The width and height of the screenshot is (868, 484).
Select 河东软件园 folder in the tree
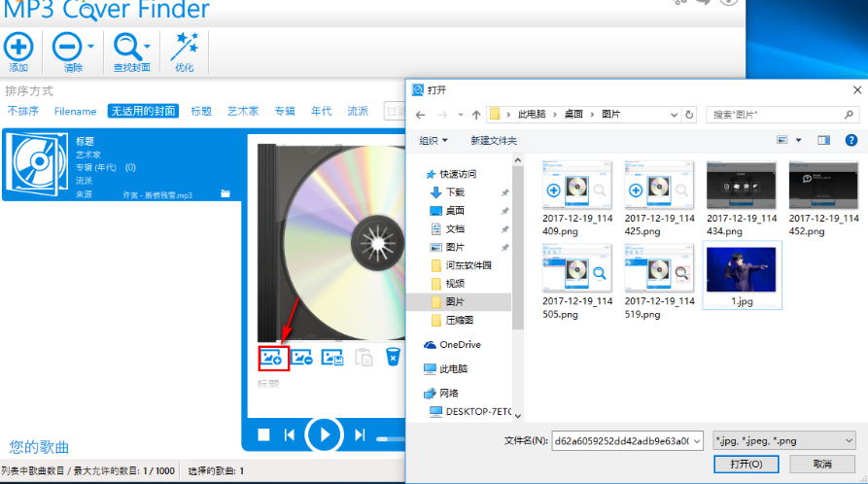pyautogui.click(x=469, y=265)
